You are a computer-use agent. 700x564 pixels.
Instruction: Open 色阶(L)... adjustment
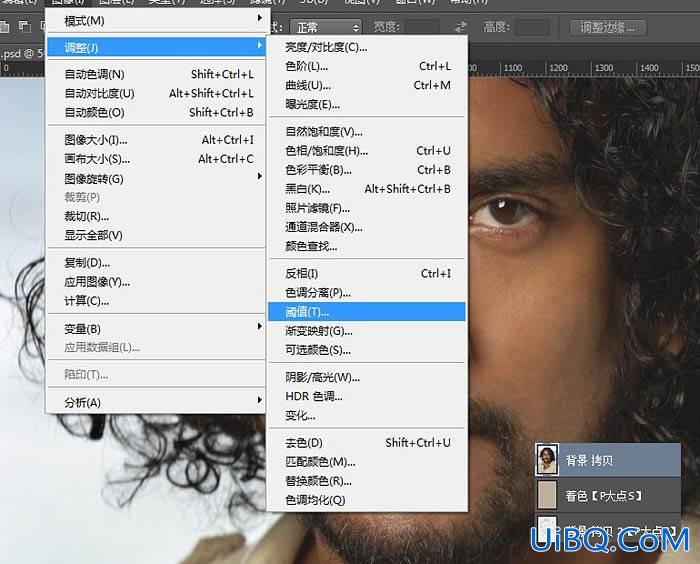[367, 67]
